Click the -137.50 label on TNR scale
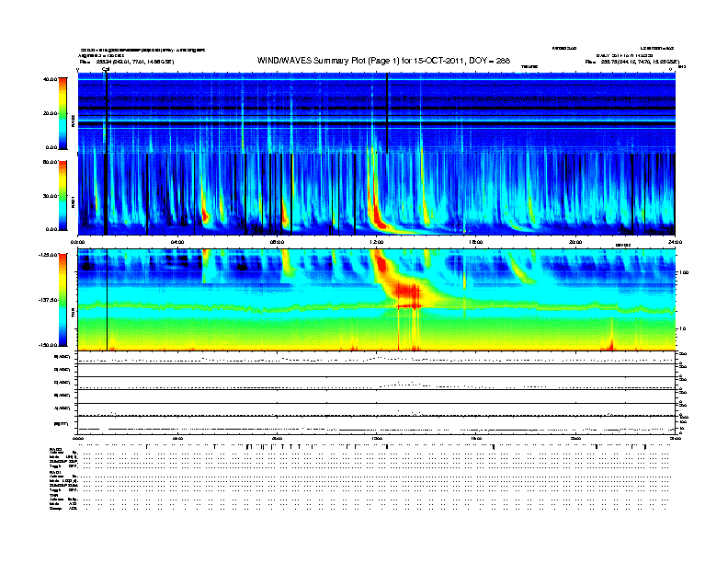 [48, 300]
